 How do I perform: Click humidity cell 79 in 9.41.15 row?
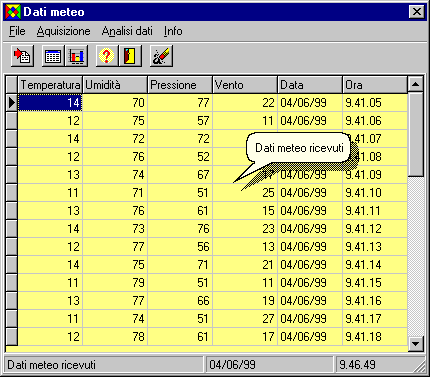click(115, 283)
